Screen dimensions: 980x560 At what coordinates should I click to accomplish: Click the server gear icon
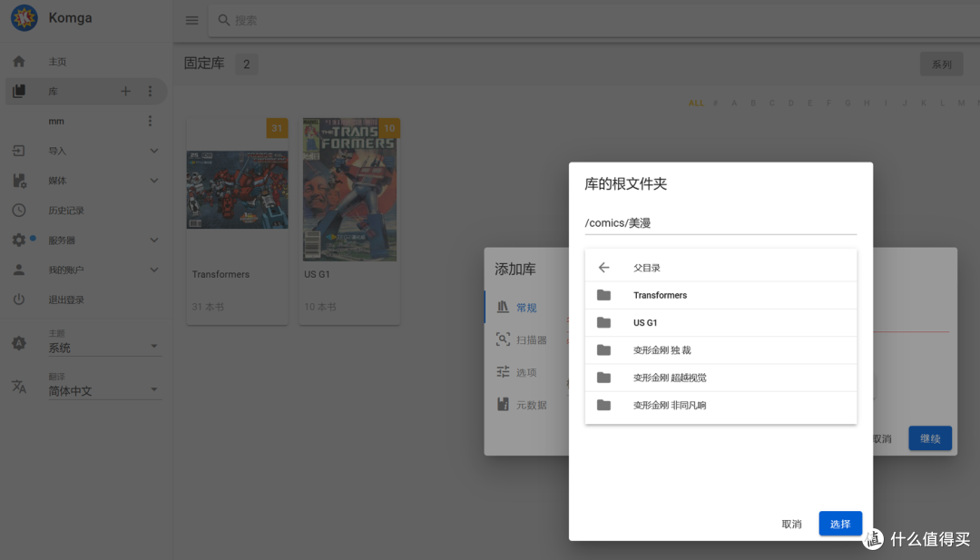[19, 240]
